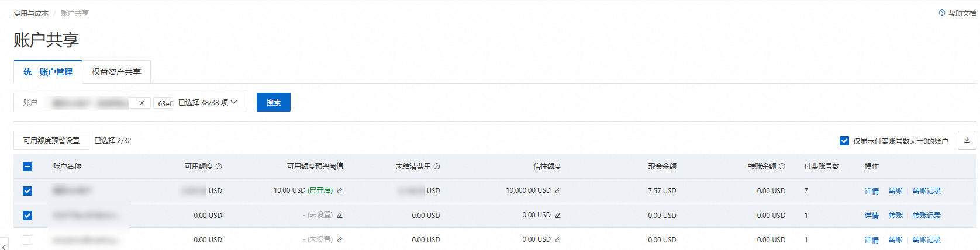The image size is (980, 250).
Task: Uncheck the first account row checkbox
Action: pyautogui.click(x=27, y=191)
